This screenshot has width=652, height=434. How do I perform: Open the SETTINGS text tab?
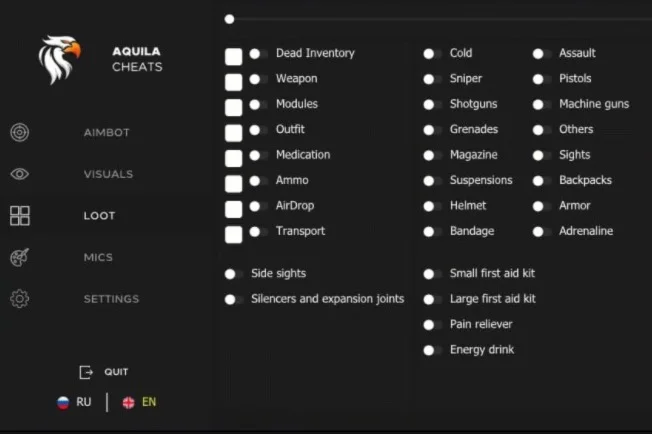tap(111, 299)
